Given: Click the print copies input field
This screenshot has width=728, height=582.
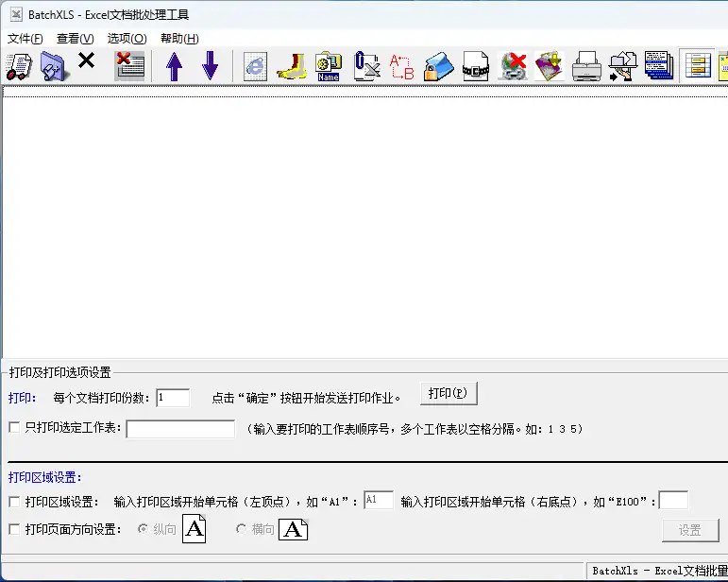Looking at the screenshot, I should click(x=173, y=398).
